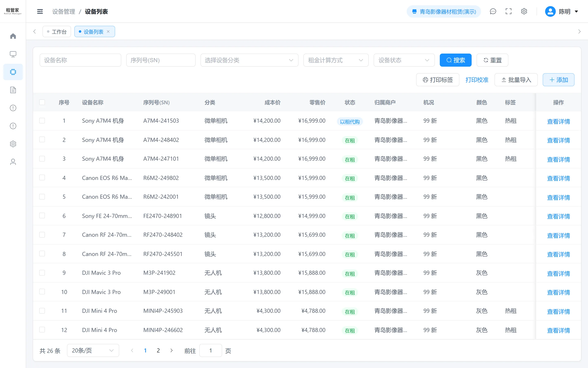This screenshot has width=588, height=368.
Task: Check the row for MINI4P-246602
Action: tap(42, 330)
